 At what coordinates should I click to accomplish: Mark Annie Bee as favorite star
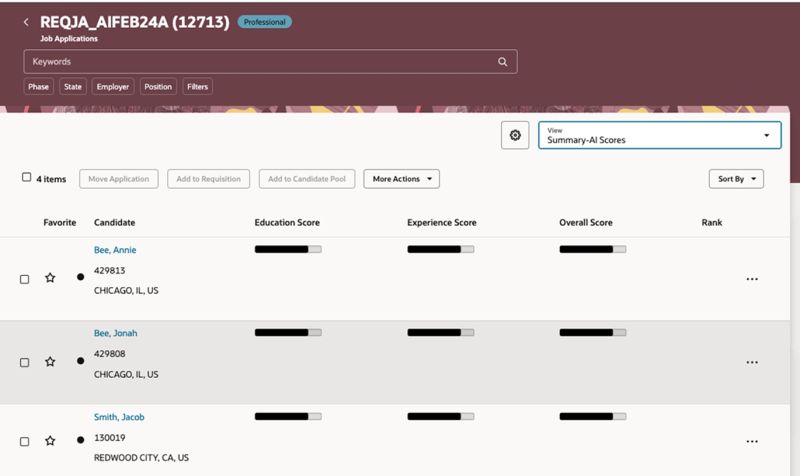(50, 278)
